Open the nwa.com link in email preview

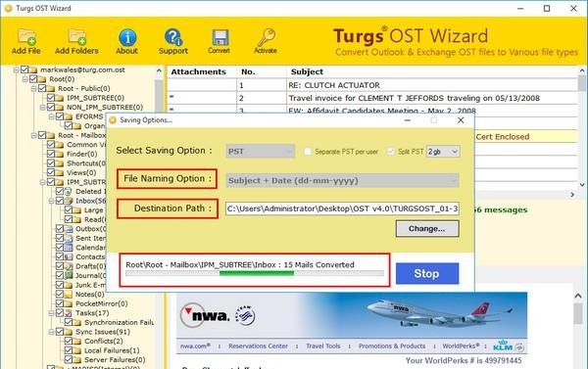click(x=195, y=346)
